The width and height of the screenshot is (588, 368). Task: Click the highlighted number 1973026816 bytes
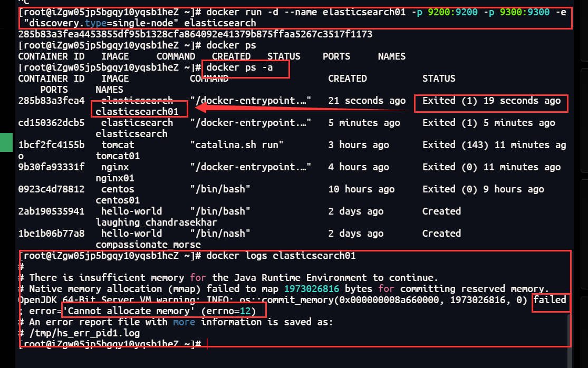312,289
